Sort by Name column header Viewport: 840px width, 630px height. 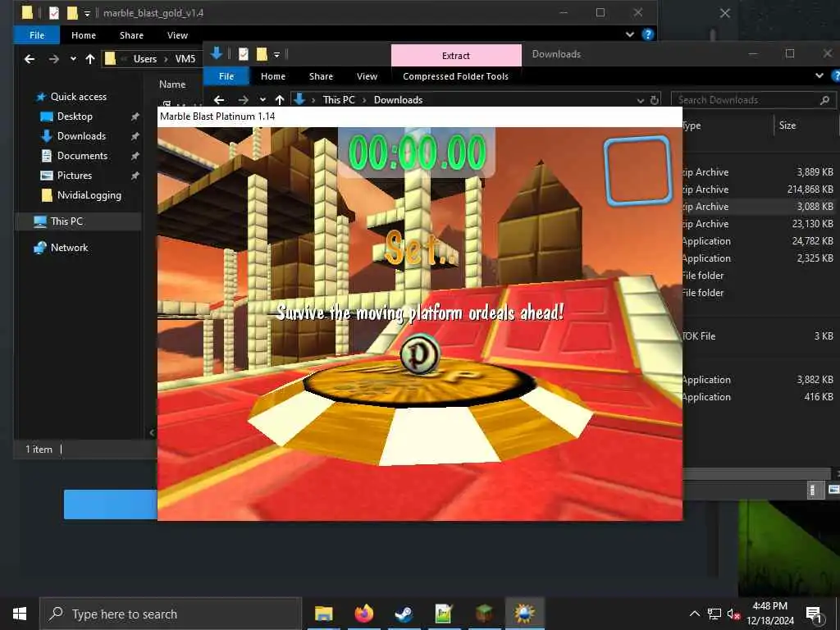click(x=172, y=84)
